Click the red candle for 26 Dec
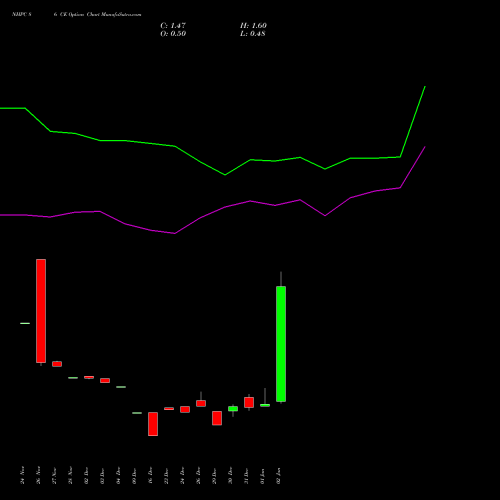500x500 pixels. tap(201, 403)
